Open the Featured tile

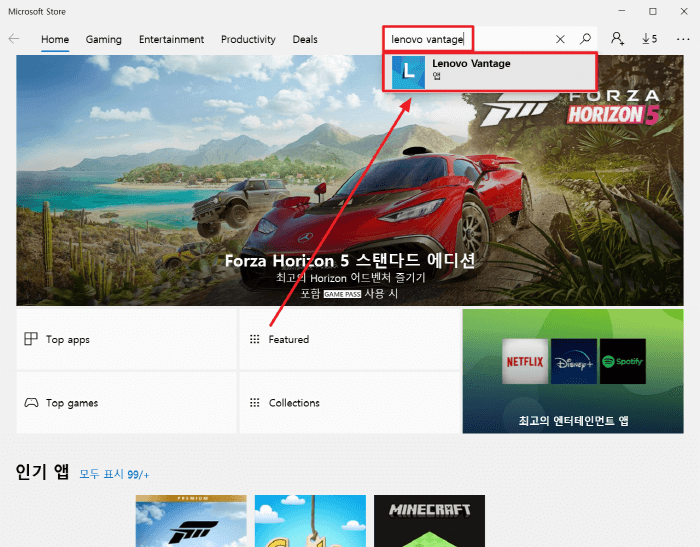[350, 339]
